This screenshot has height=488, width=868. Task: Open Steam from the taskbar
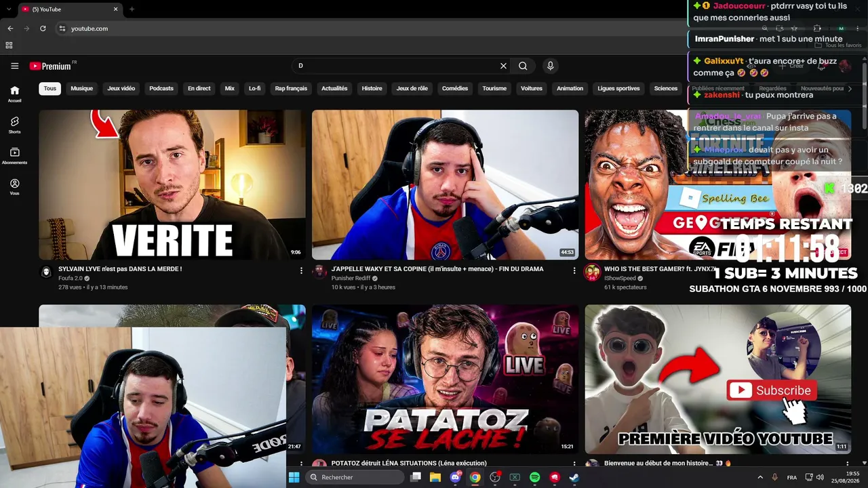pyautogui.click(x=574, y=477)
